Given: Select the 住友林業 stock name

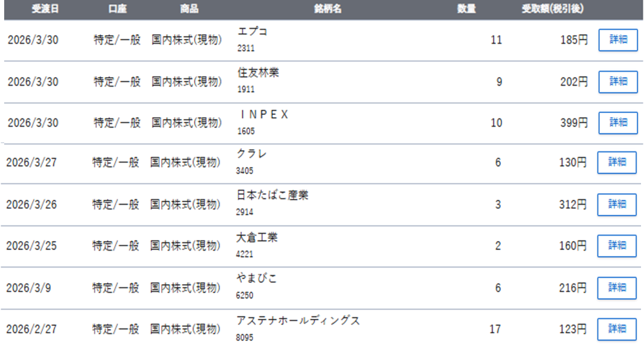Looking at the screenshot, I should tap(258, 74).
